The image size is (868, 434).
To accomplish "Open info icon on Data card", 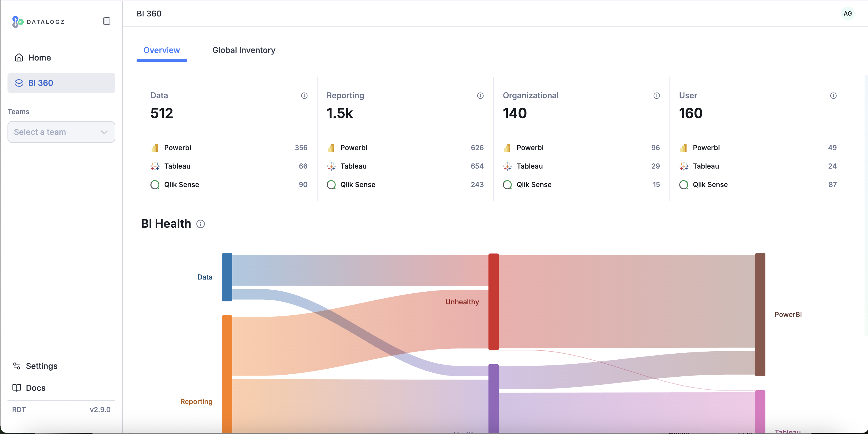I will (x=304, y=96).
